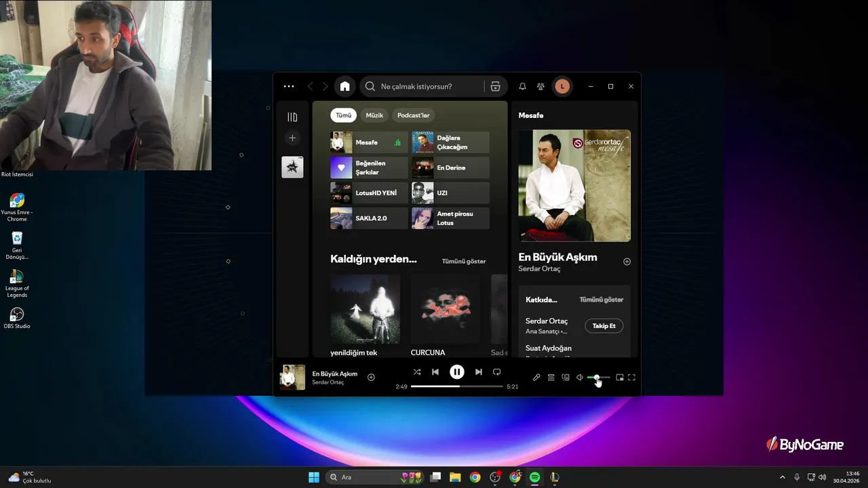Open LotusHD YENİ playlist tile
The width and height of the screenshot is (868, 488).
tap(369, 192)
